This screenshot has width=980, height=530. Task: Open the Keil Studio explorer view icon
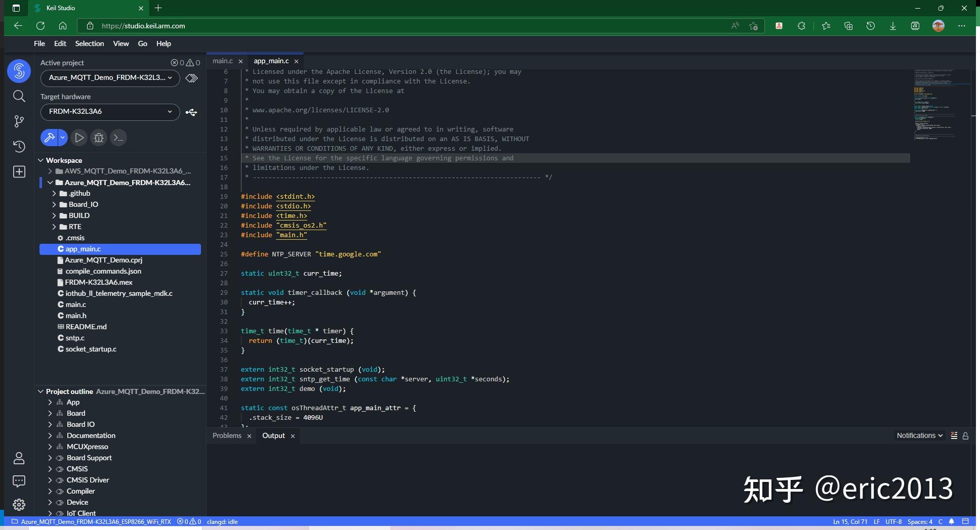click(x=19, y=71)
